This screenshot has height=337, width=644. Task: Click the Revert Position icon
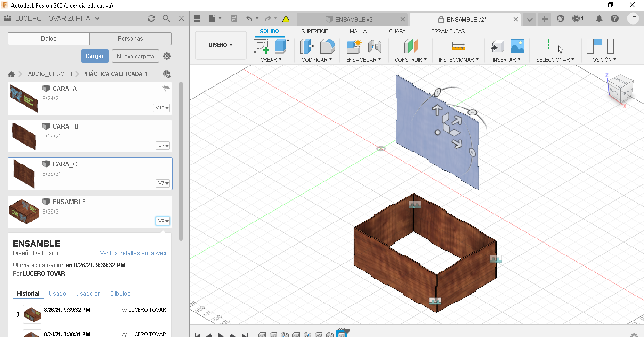pos(615,46)
